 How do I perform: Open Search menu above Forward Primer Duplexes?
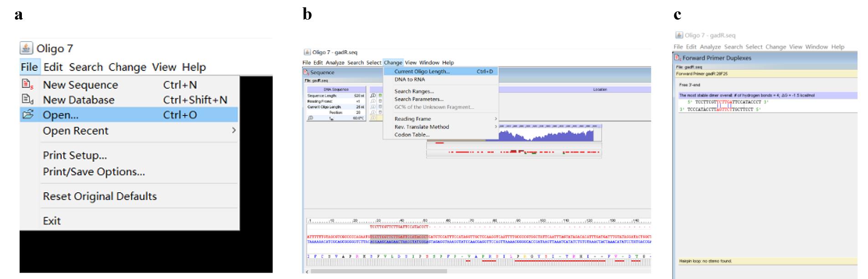click(x=734, y=47)
